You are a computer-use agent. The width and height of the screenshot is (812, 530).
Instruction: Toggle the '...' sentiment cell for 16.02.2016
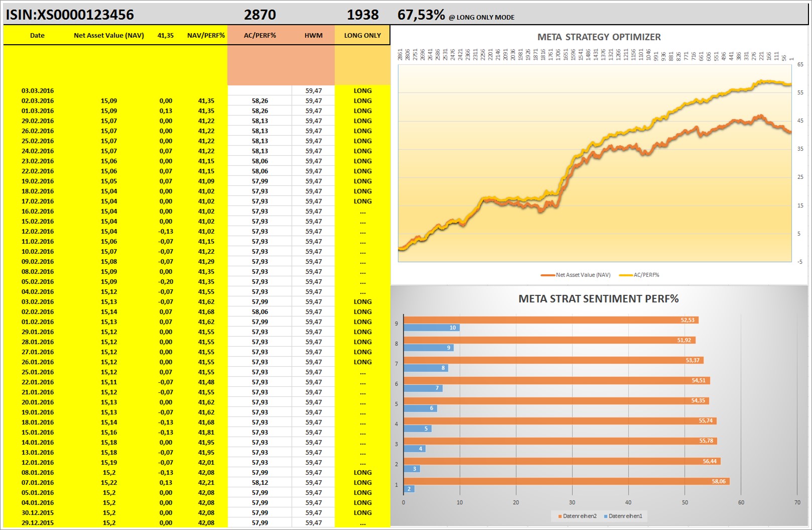click(362, 211)
